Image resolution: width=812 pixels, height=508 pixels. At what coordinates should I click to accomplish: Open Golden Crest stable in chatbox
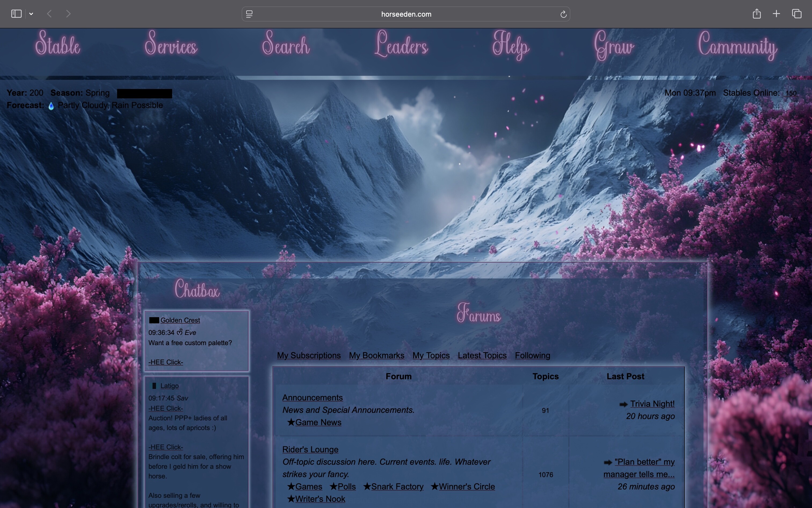[180, 320]
